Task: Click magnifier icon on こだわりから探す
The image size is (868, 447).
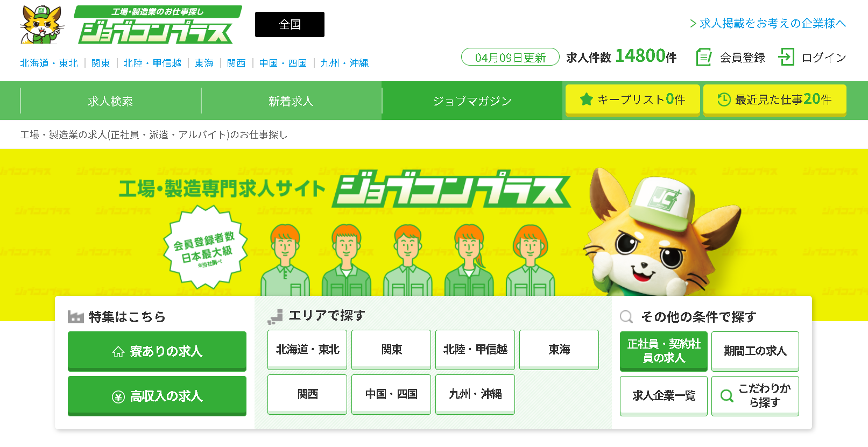Action: tap(726, 396)
